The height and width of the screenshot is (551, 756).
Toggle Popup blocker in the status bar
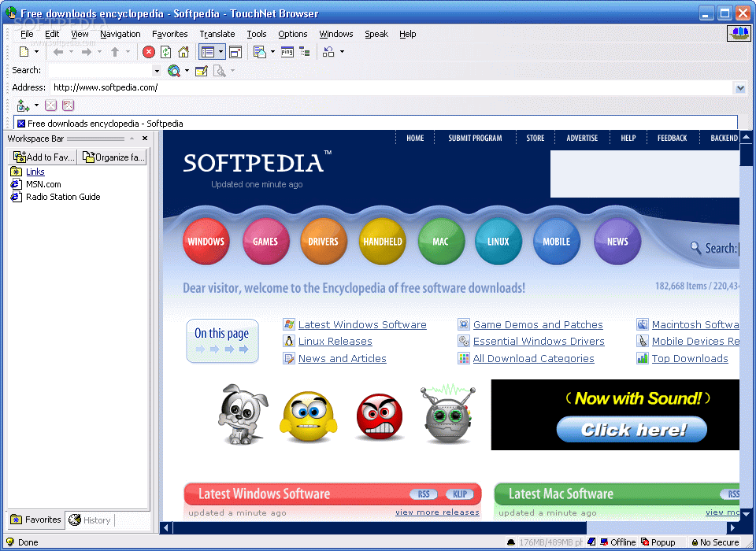coord(658,542)
